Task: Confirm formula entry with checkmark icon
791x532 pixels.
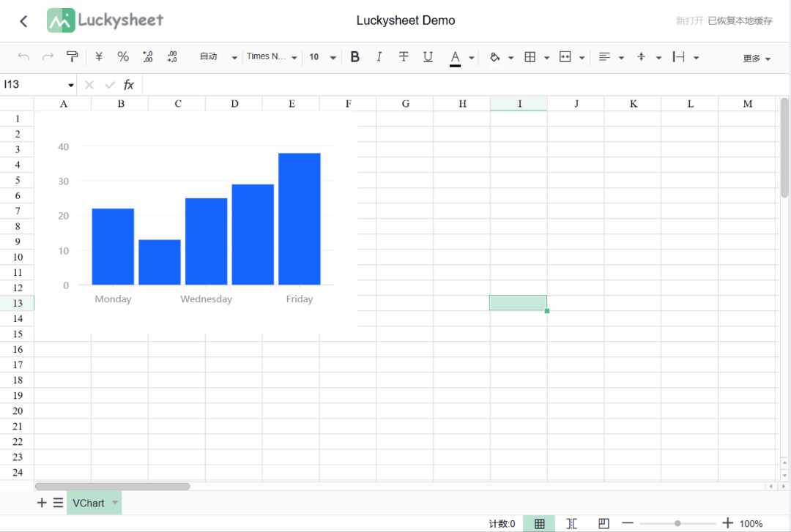Action: coord(109,85)
